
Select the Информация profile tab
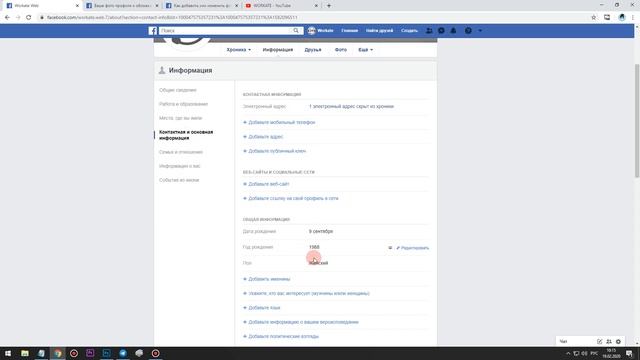pos(278,50)
